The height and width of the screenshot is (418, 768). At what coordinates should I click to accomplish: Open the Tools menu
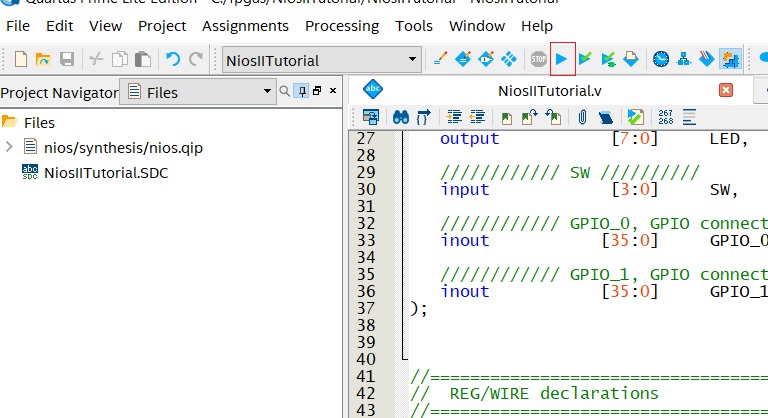coord(414,26)
